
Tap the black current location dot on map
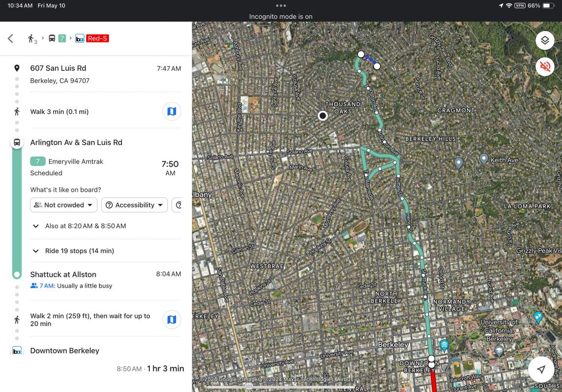tap(322, 116)
